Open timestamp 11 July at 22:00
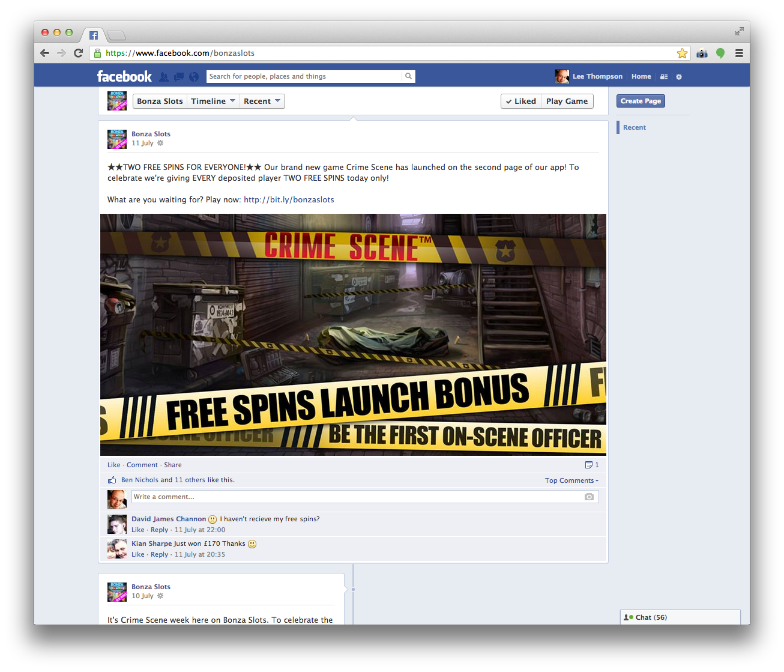This screenshot has width=784, height=672. point(200,530)
